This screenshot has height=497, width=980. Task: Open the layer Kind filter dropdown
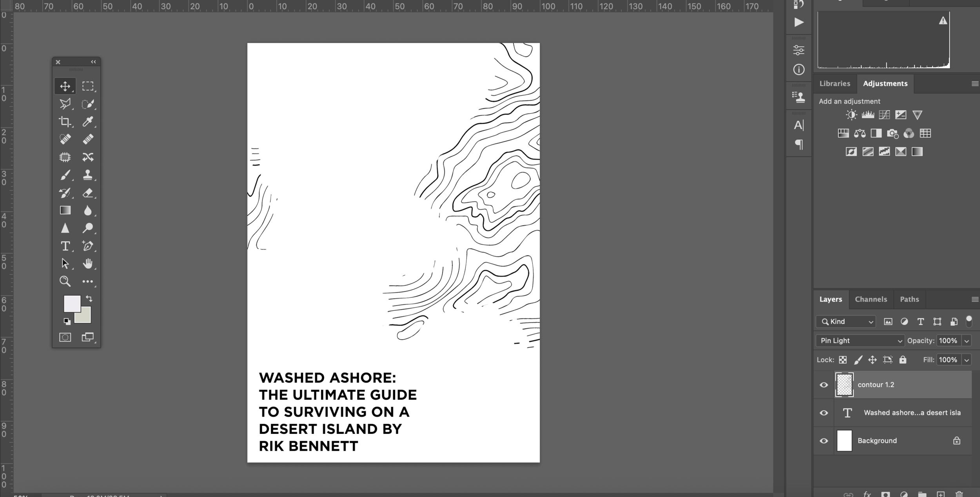pos(846,322)
